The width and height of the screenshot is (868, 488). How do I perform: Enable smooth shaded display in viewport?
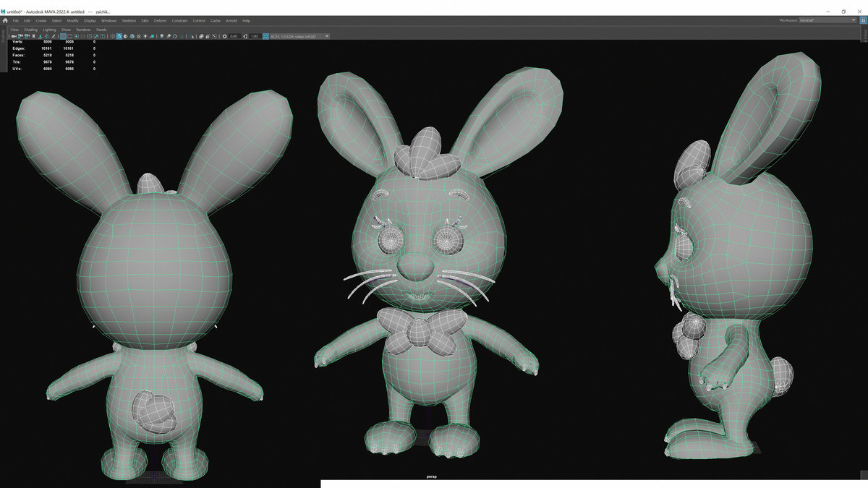tap(119, 35)
